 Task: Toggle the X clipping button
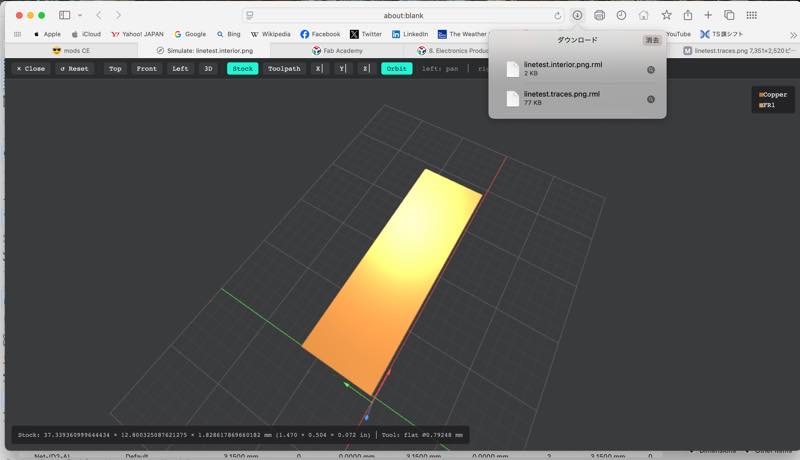tap(319, 68)
